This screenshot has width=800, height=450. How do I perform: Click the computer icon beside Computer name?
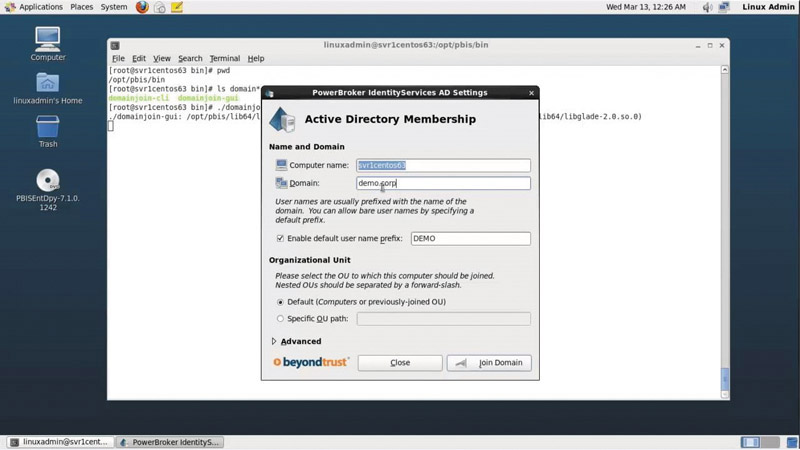click(x=281, y=165)
